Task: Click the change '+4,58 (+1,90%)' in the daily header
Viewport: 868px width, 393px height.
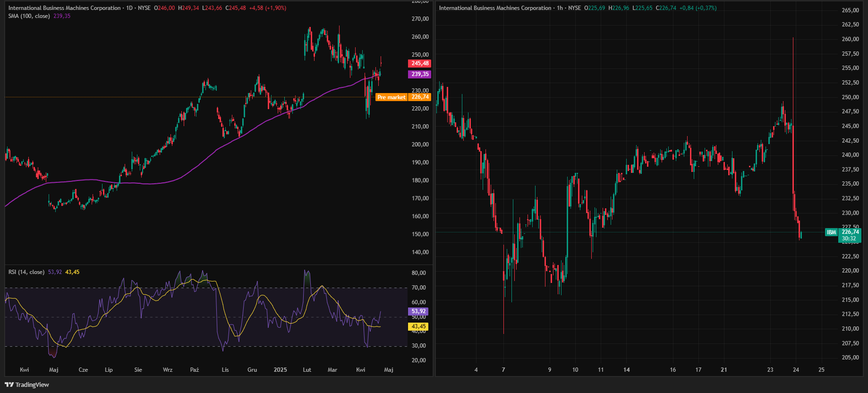Action: 268,8
